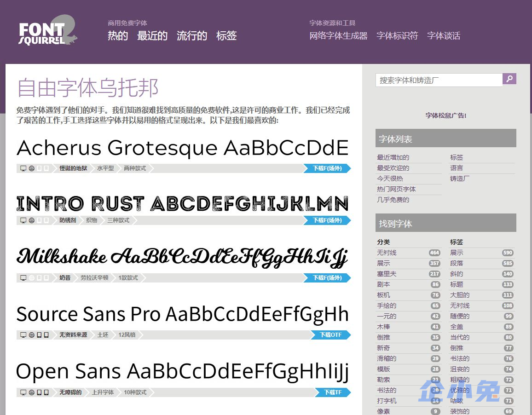Viewport: 532px width, 415px height.
Task: Focus the font search input field
Action: click(x=439, y=80)
